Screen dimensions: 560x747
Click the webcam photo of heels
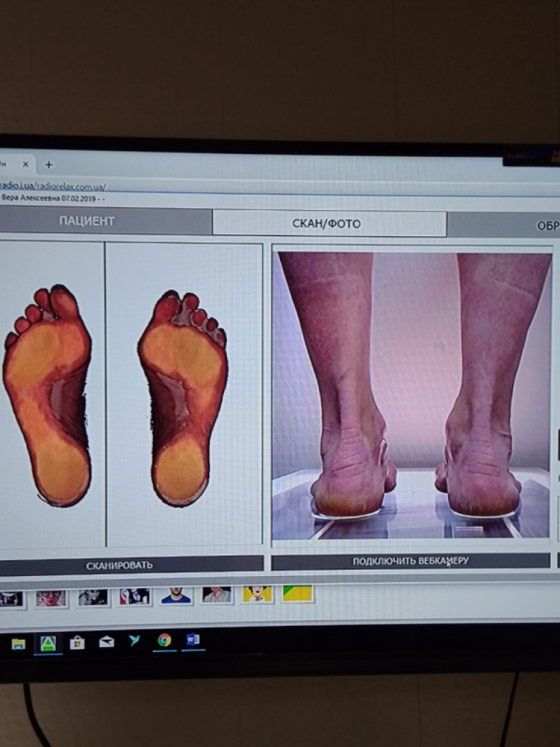410,394
